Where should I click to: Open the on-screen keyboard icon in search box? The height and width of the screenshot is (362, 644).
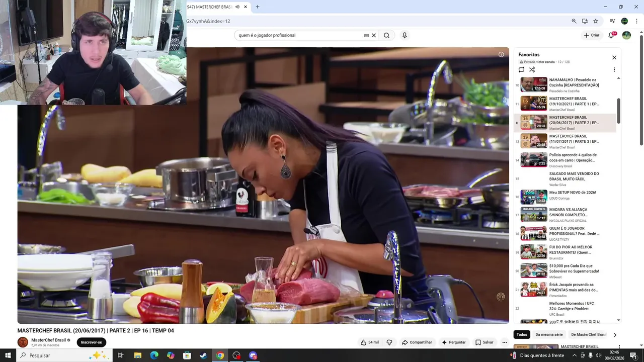click(366, 35)
